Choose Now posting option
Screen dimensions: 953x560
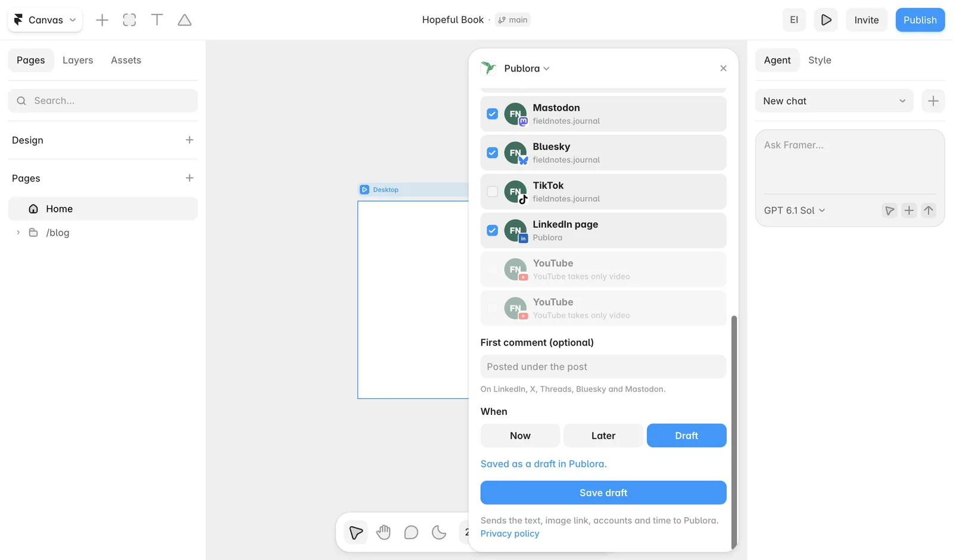[x=520, y=436]
